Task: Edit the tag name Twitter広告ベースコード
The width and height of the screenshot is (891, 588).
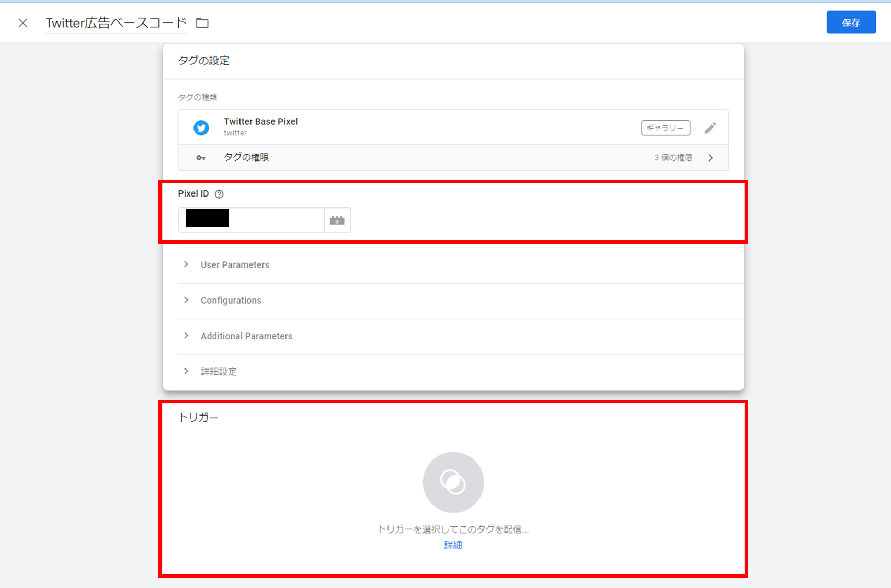Action: [x=116, y=23]
